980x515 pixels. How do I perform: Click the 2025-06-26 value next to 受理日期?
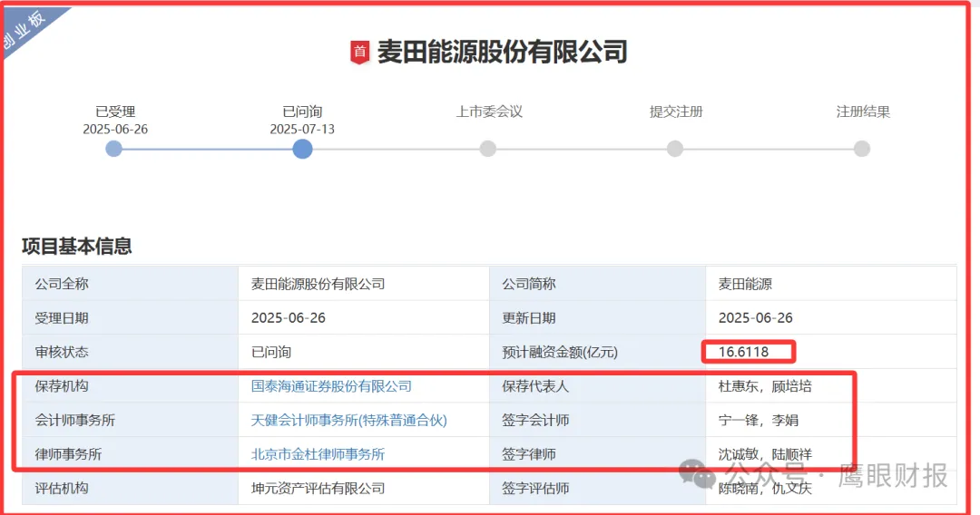pos(289,317)
